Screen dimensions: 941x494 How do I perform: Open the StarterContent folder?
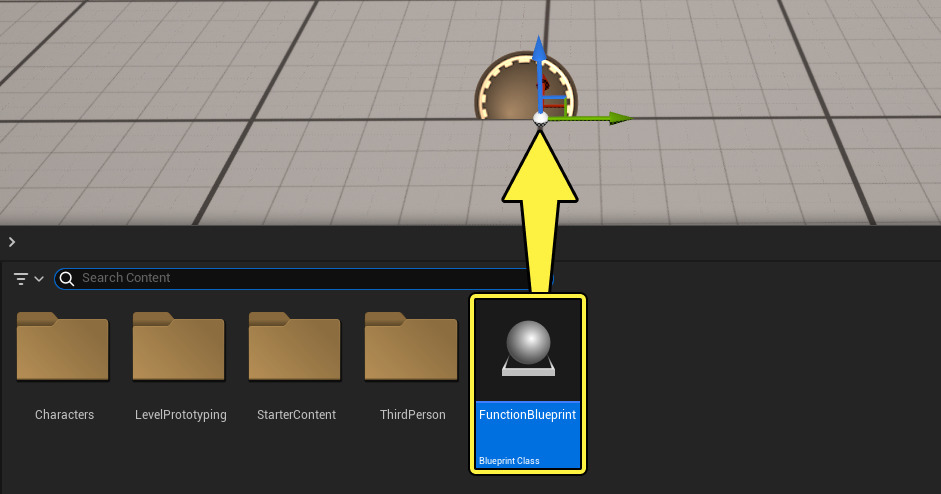coord(295,346)
